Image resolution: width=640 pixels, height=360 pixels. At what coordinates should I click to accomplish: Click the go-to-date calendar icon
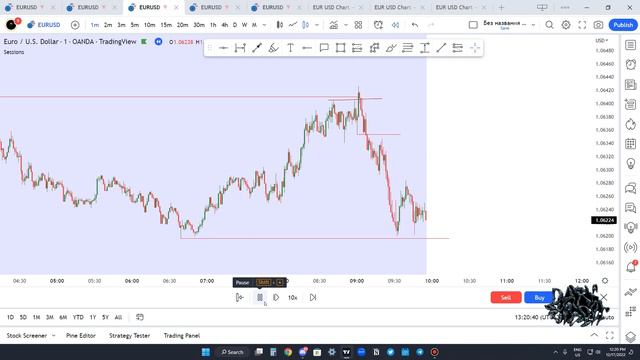point(140,317)
